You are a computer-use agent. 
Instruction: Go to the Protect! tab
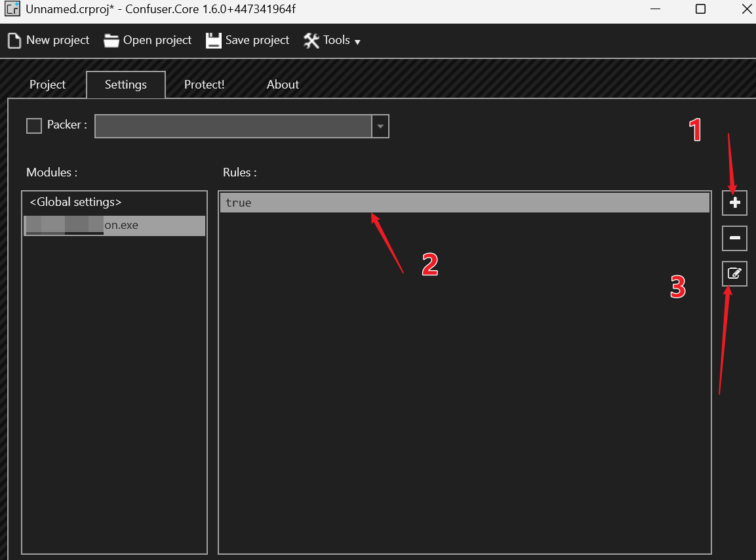point(205,85)
